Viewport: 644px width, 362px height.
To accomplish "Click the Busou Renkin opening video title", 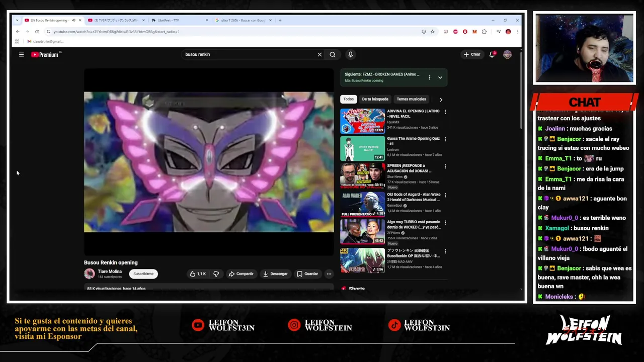I will click(111, 262).
